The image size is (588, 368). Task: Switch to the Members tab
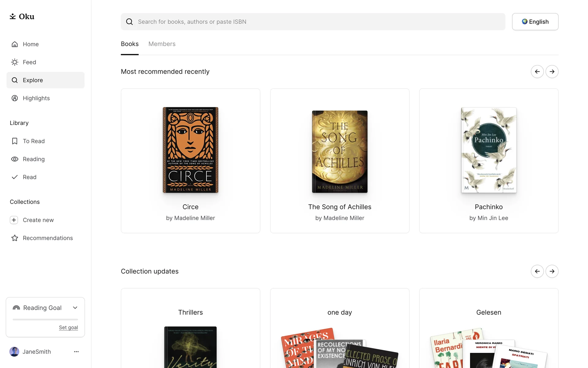pos(162,44)
